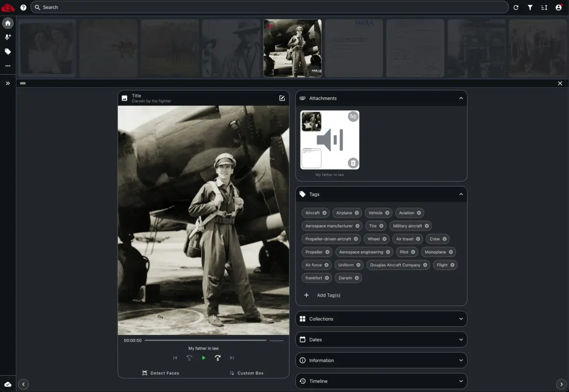Viewport: 569px width, 392px height.
Task: Skip forward audio by 5 seconds
Action: pyautogui.click(x=218, y=358)
